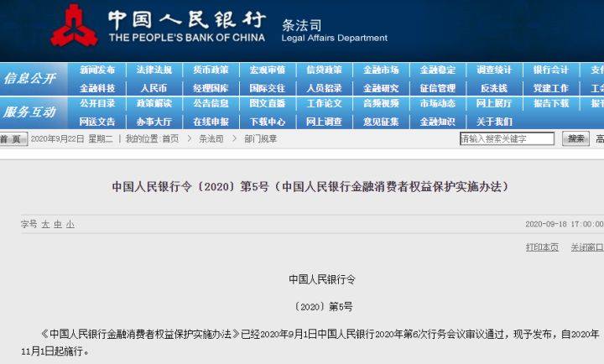The height and width of the screenshot is (364, 604).
Task: Click the heading text 中国人民银行令 in the body
Action: coord(322,279)
